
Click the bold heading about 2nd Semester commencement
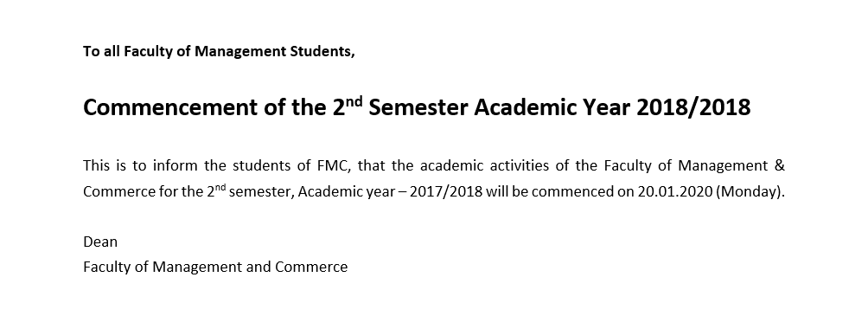[417, 107]
